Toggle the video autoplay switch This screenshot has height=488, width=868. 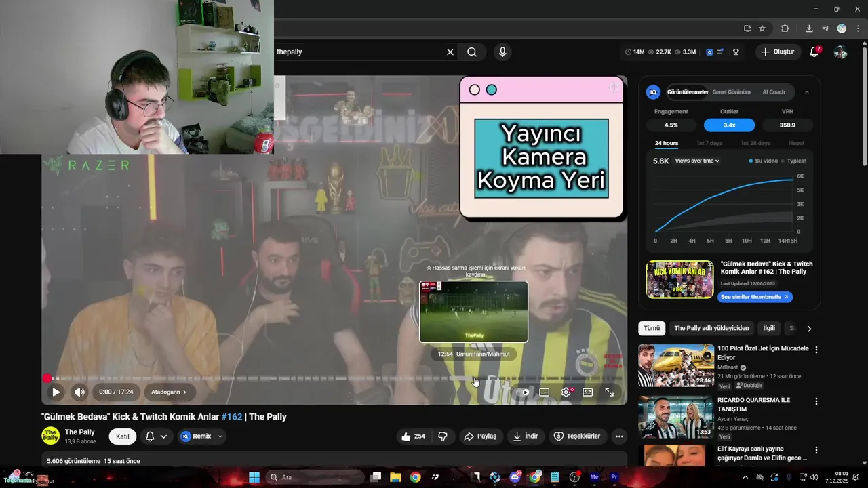pos(524,392)
